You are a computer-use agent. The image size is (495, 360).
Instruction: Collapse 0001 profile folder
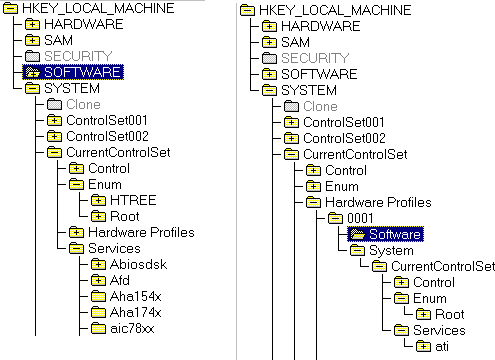(335, 218)
